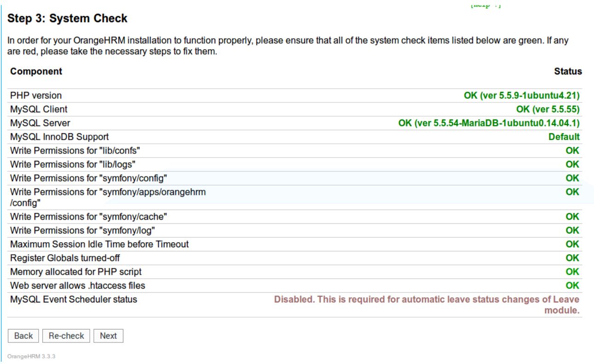Click the MySQL Event Scheduler status label
The width and height of the screenshot is (594, 364).
(x=74, y=299)
